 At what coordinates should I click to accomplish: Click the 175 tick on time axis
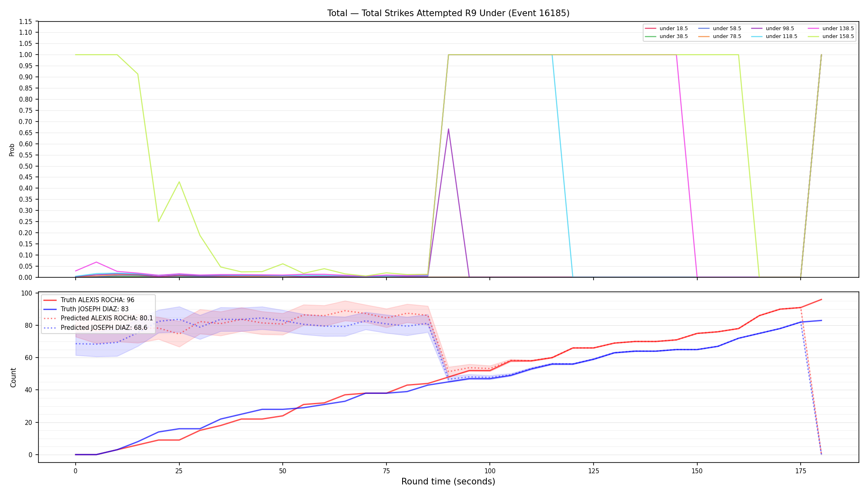click(801, 470)
